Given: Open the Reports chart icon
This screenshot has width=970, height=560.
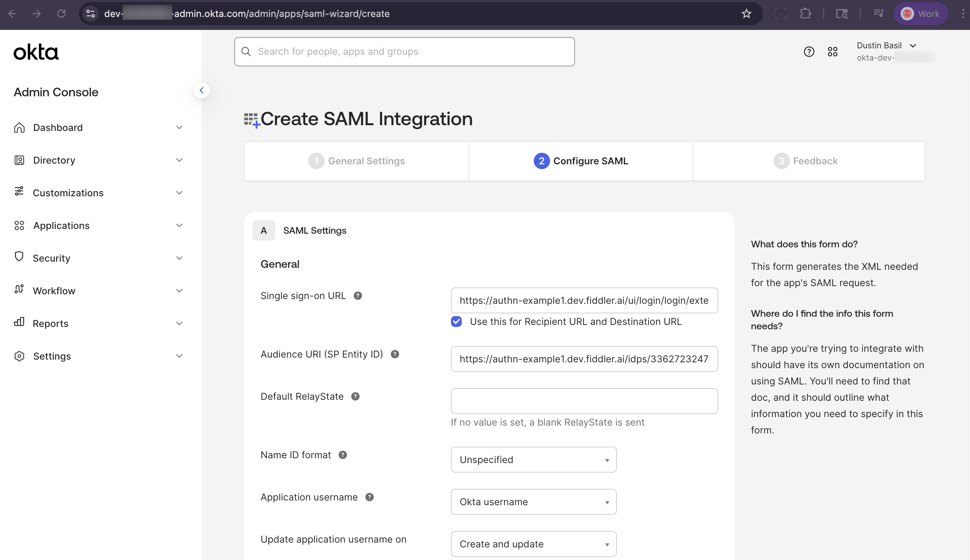Looking at the screenshot, I should (19, 323).
